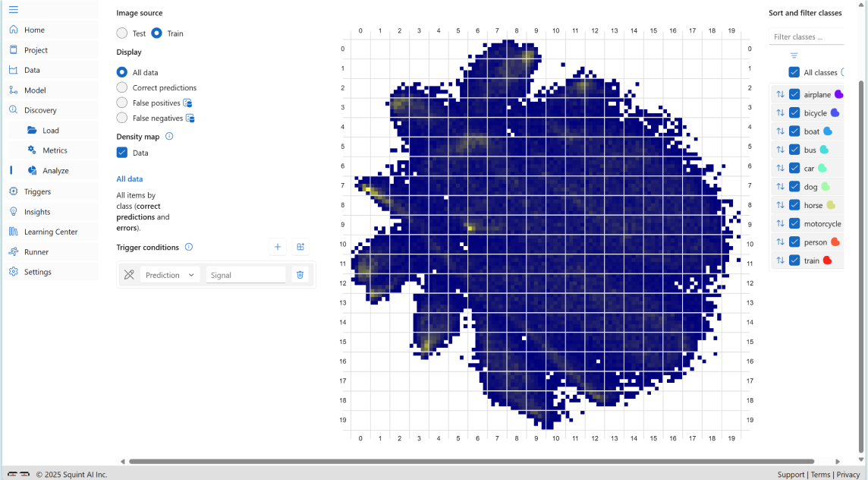Click database icon next to False positives
Image resolution: width=868 pixels, height=480 pixels.
click(187, 103)
